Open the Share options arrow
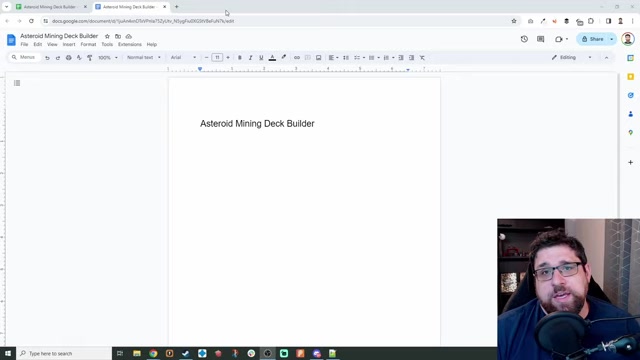 (x=611, y=39)
